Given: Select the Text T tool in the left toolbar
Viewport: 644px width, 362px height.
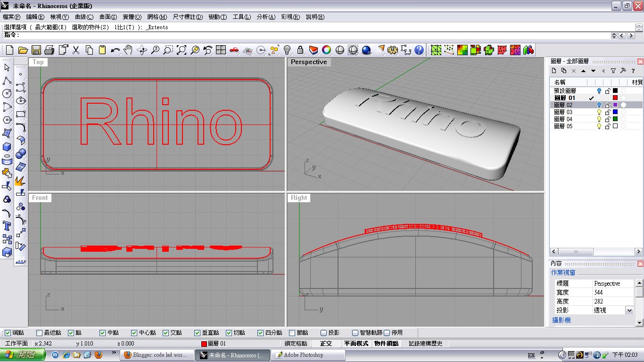Looking at the screenshot, I should [x=7, y=225].
